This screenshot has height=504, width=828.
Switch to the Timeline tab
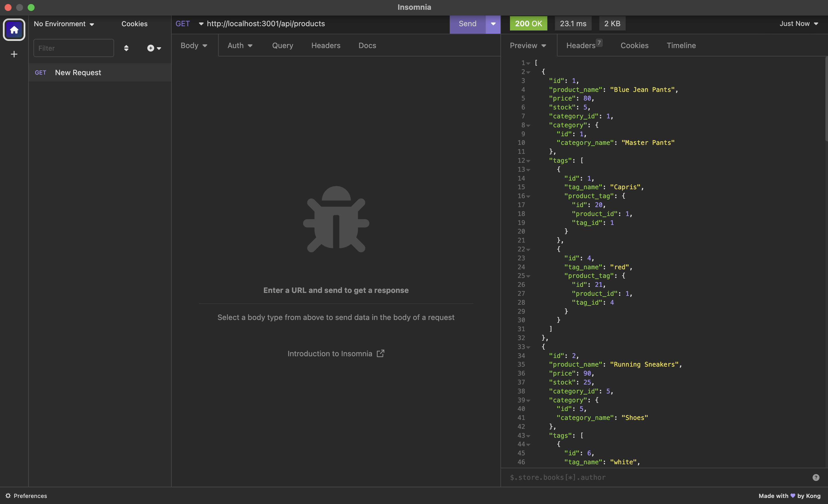pyautogui.click(x=681, y=46)
